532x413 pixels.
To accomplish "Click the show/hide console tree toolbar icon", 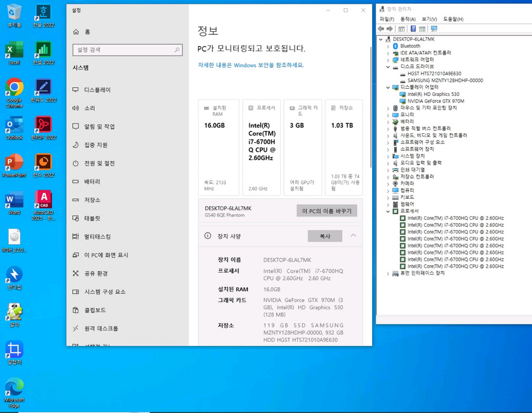I will 401,29.
